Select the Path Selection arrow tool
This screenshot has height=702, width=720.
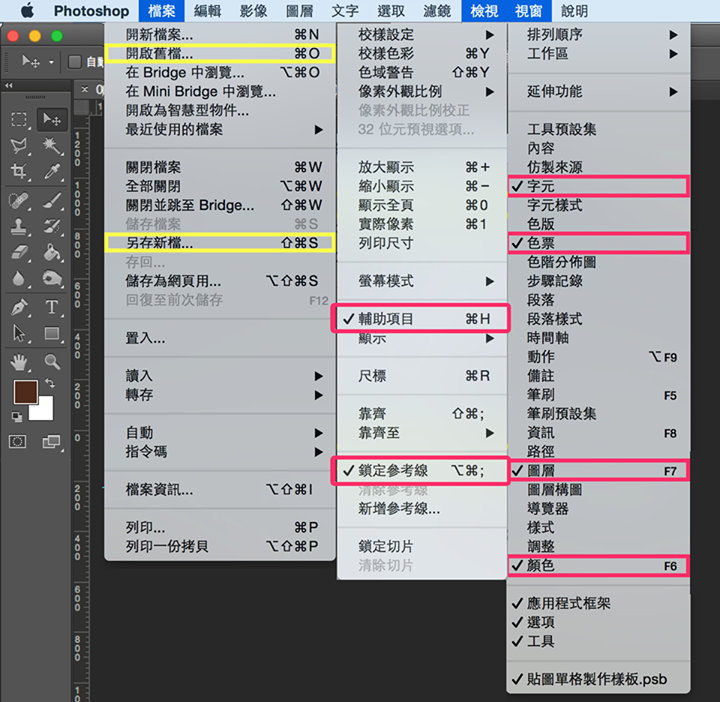19,333
